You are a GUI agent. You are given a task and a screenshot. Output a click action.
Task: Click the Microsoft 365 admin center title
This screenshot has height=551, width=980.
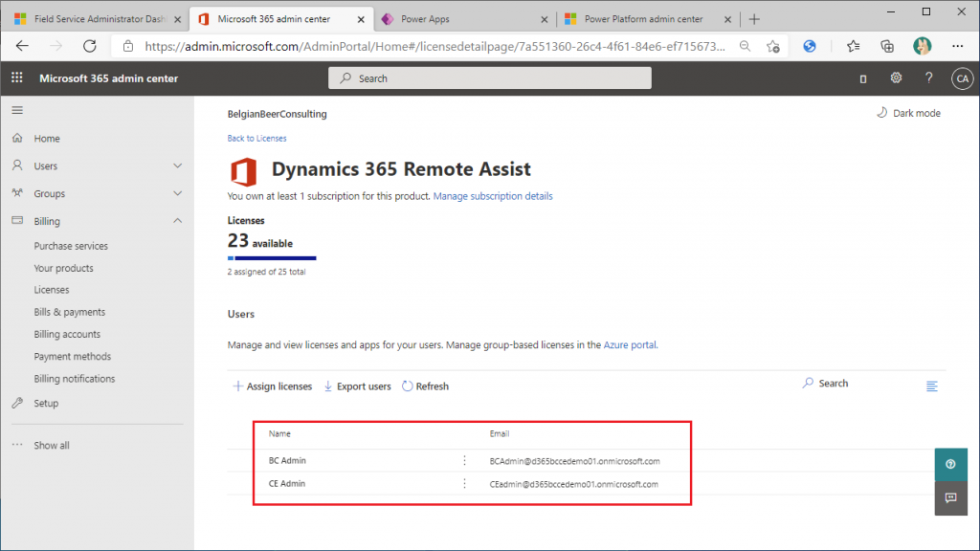click(x=109, y=78)
